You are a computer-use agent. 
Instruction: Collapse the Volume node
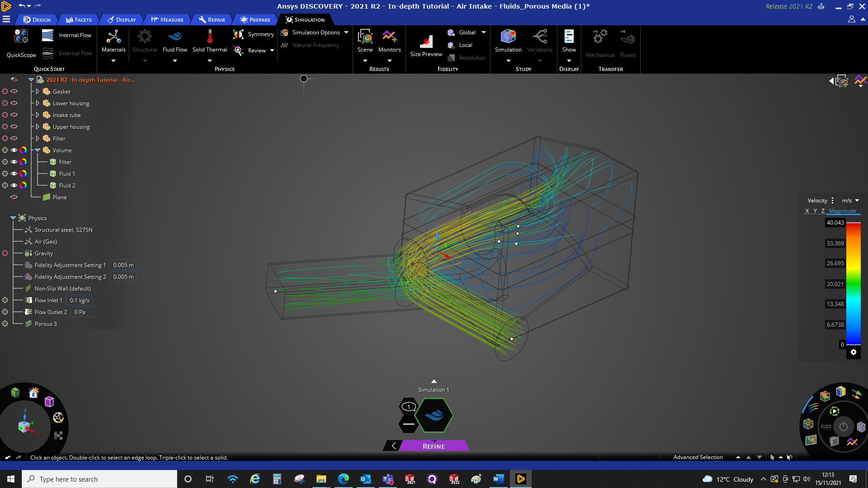tap(38, 150)
